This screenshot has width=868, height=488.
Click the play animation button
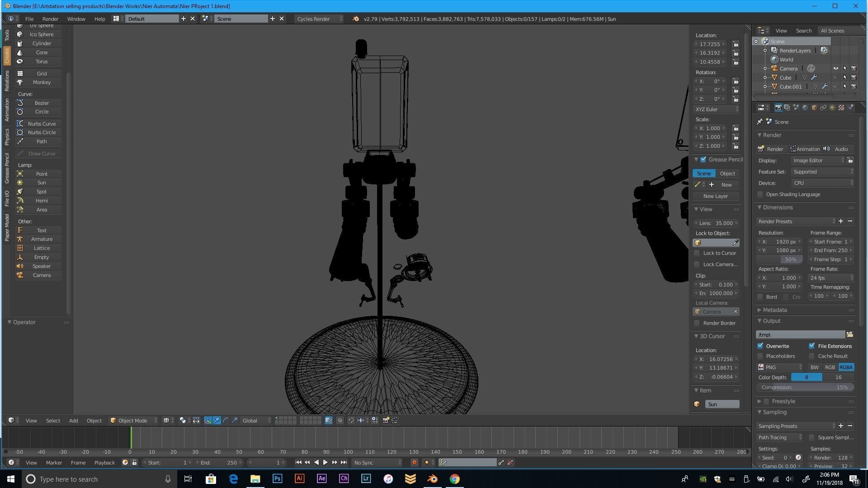[x=325, y=462]
